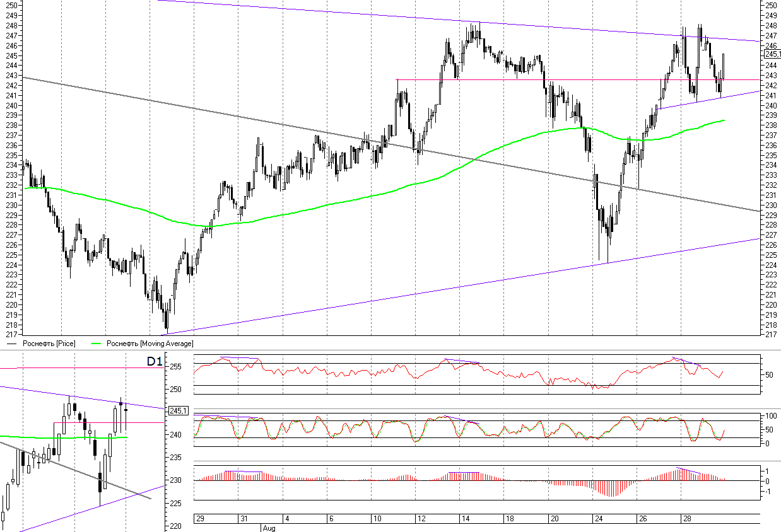Click the Роснефть [Price] legend label
The width and height of the screenshot is (781, 532).
click(x=49, y=344)
